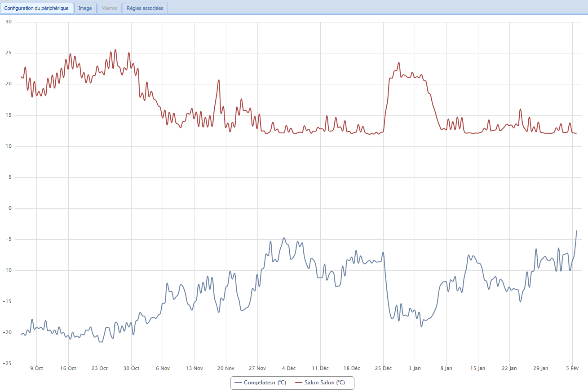
Task: Click the Congelateur curve end point at 5 Fév
Action: click(576, 231)
